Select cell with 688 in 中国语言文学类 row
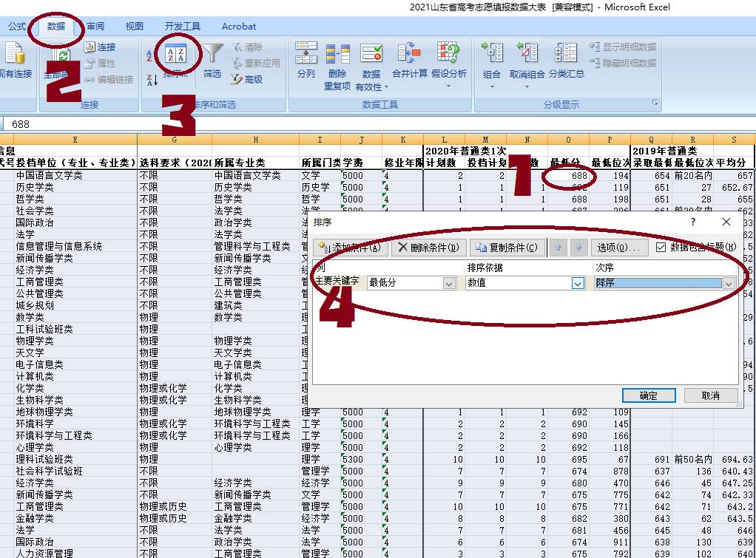756x558 pixels. [x=568, y=176]
